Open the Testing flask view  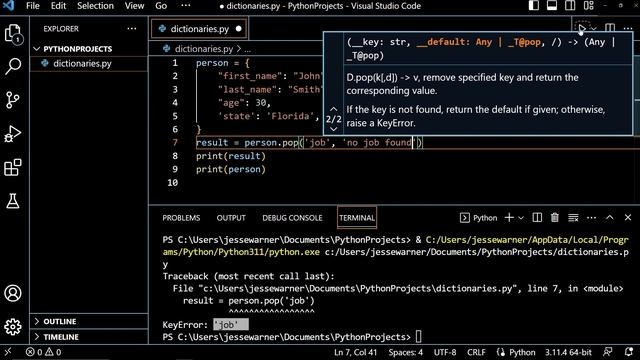[13, 201]
